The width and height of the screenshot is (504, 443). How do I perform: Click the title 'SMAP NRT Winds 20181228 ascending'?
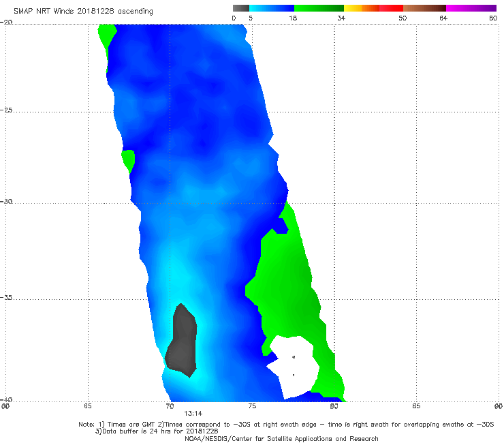click(x=83, y=11)
